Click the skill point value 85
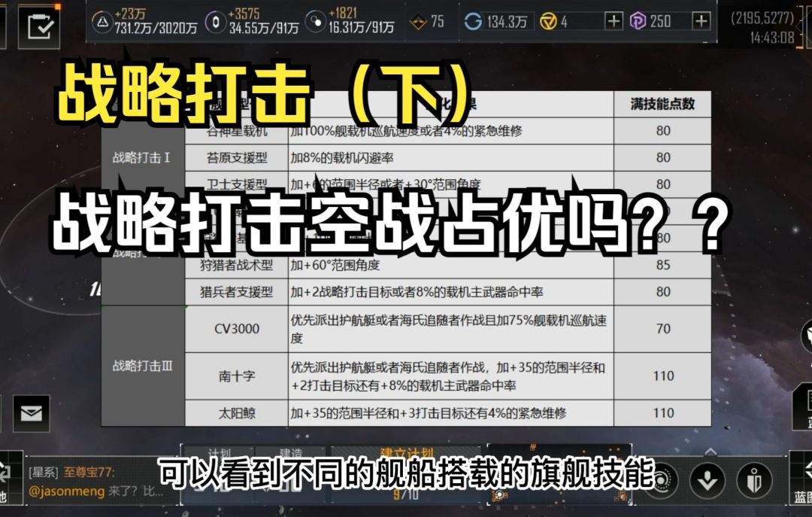 [x=663, y=265]
